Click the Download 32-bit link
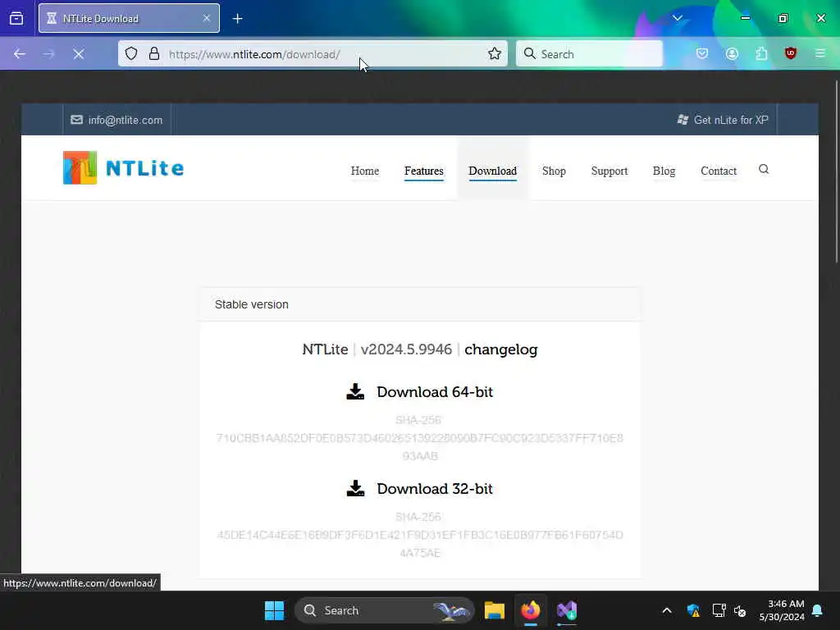Viewport: 840px width, 630px height. [x=435, y=489]
